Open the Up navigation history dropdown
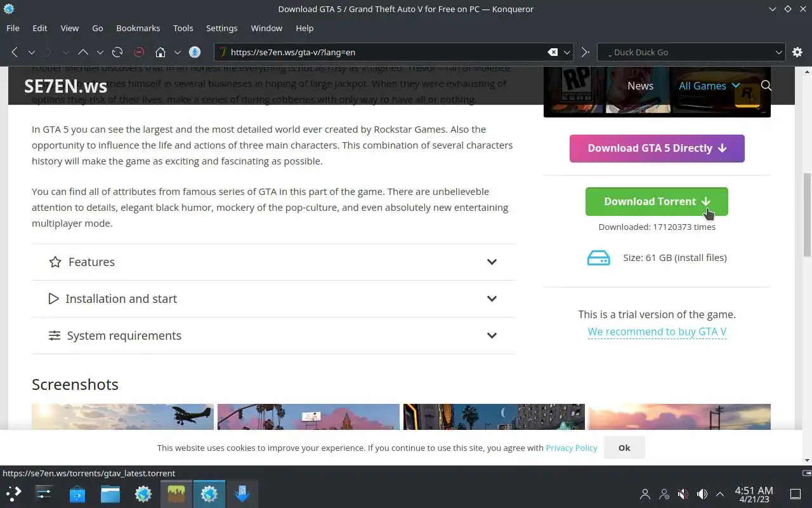 [100, 52]
